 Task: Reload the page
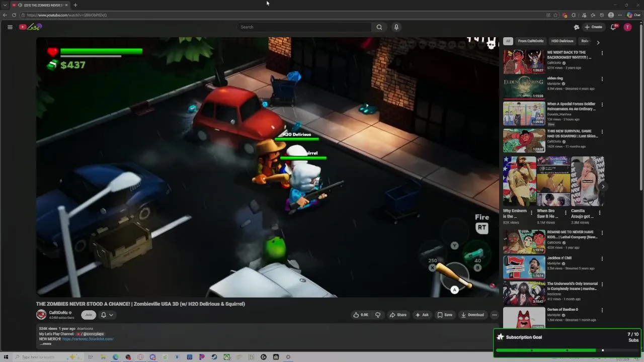pos(14,15)
